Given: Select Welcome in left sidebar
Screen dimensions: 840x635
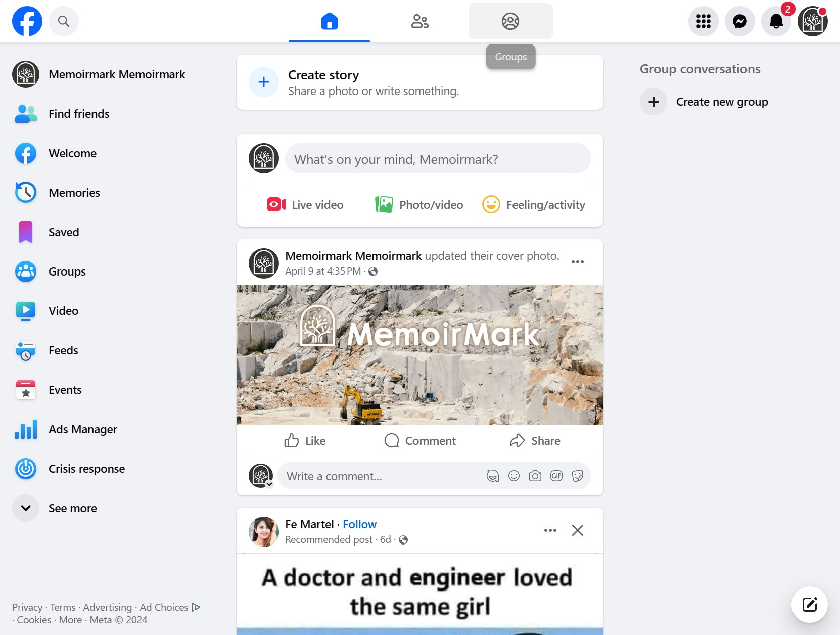Looking at the screenshot, I should (112, 153).
